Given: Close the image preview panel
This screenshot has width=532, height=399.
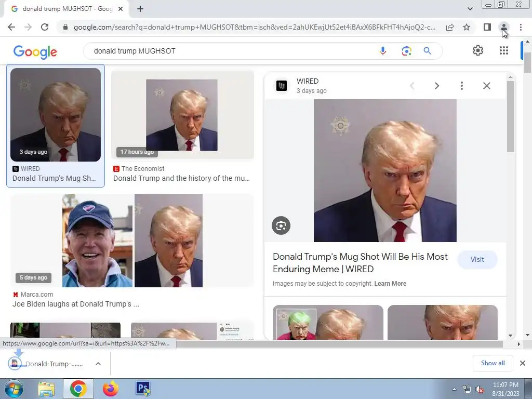Looking at the screenshot, I should click(x=486, y=86).
